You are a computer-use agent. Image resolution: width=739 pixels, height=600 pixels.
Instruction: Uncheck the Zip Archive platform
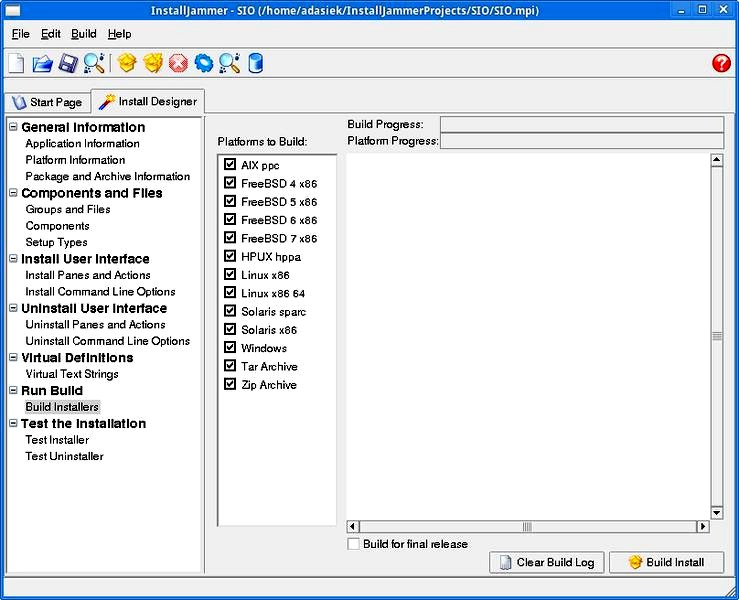pyautogui.click(x=230, y=384)
